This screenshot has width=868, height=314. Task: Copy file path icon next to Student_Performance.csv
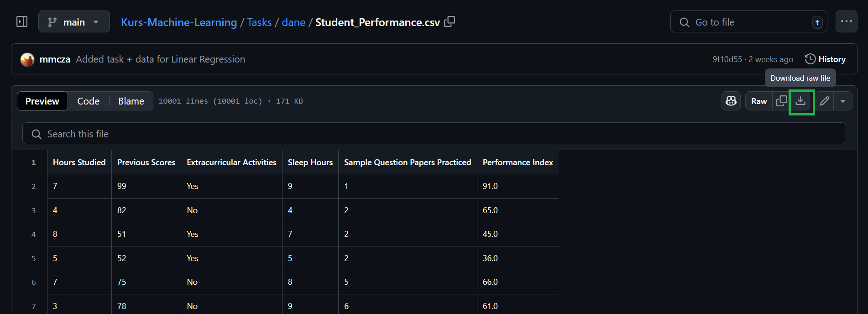[450, 22]
